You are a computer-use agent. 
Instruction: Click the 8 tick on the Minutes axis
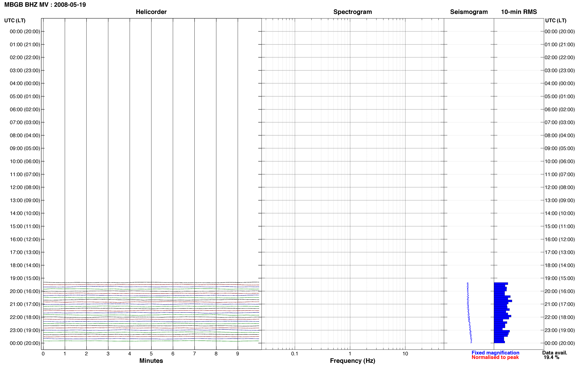(216, 354)
